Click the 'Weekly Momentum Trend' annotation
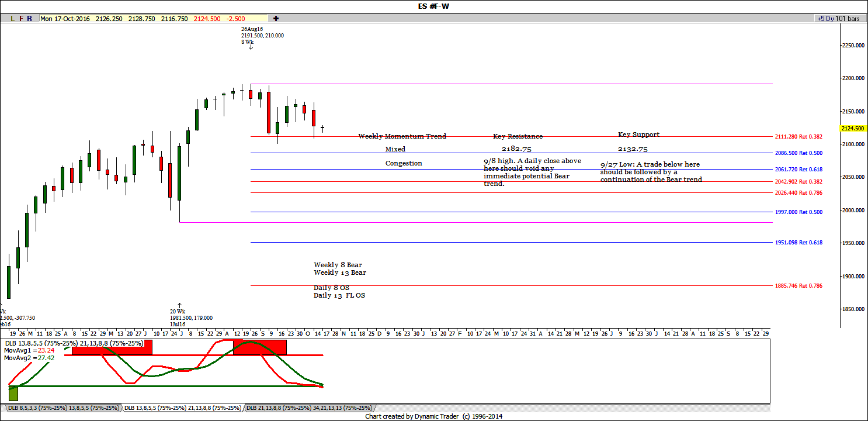Image resolution: width=868 pixels, height=421 pixels. pos(402,136)
